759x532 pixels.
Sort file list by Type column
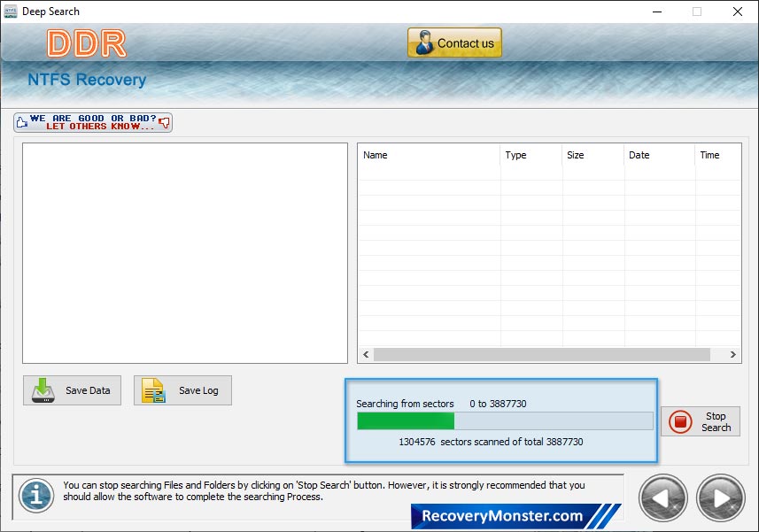tap(531, 155)
